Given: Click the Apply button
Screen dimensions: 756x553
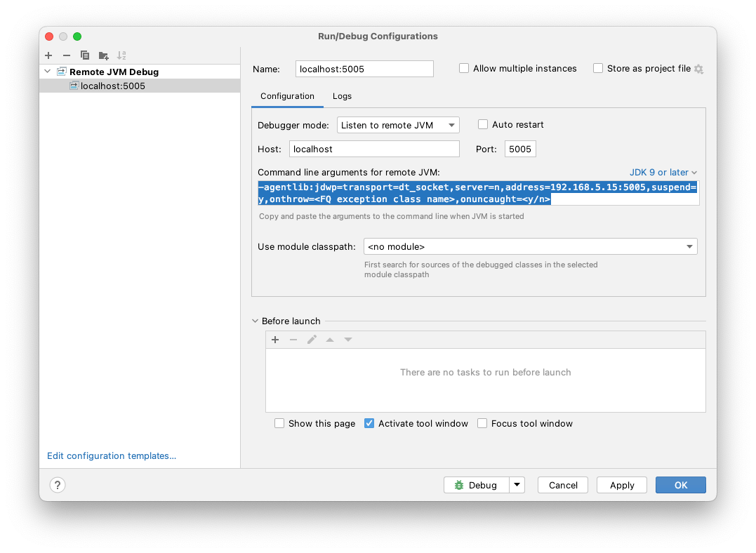Looking at the screenshot, I should pos(621,485).
